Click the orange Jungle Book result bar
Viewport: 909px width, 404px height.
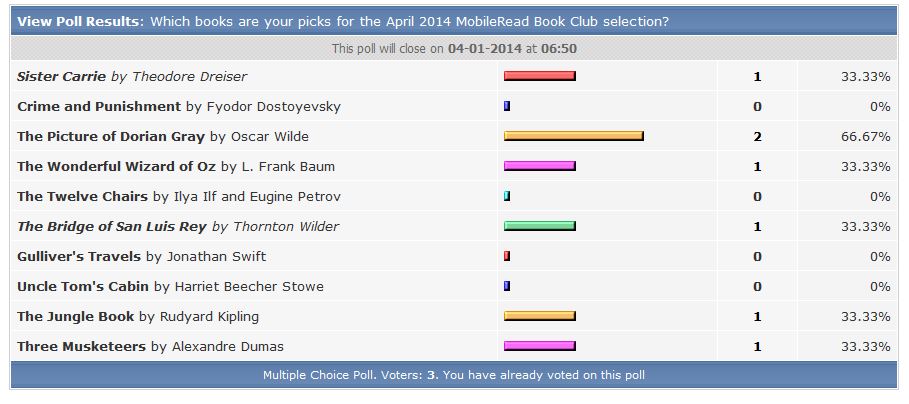[539, 316]
